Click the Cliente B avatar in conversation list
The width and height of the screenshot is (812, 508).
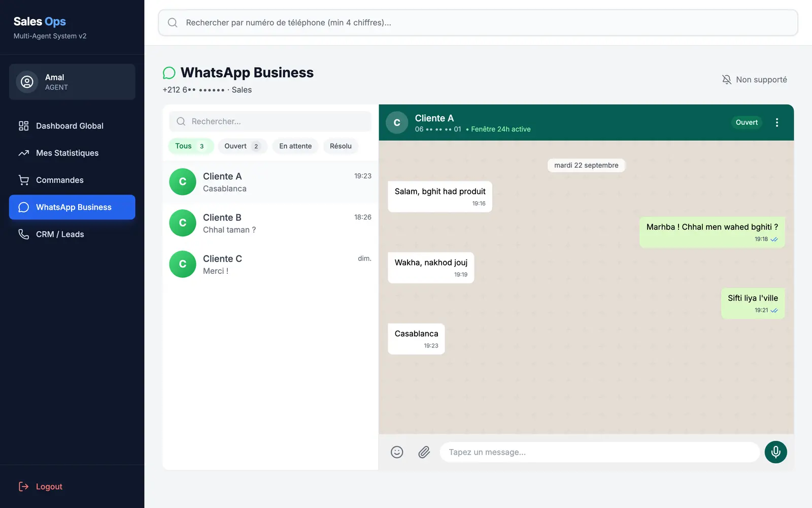tap(183, 223)
